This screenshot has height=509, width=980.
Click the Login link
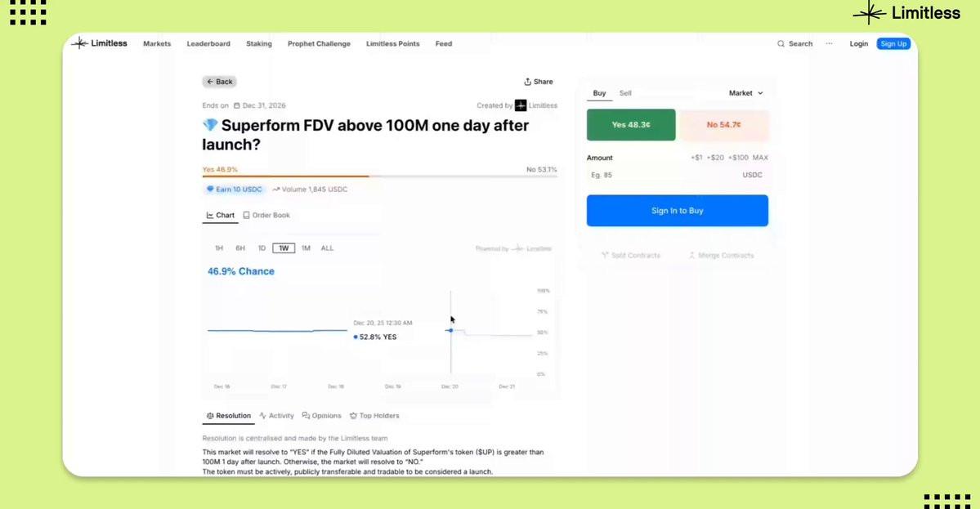[858, 44]
